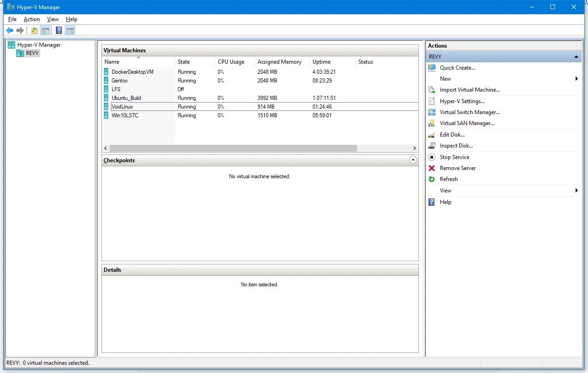Select Hyper-V Manager root tree node
The width and height of the screenshot is (588, 373).
pos(39,45)
